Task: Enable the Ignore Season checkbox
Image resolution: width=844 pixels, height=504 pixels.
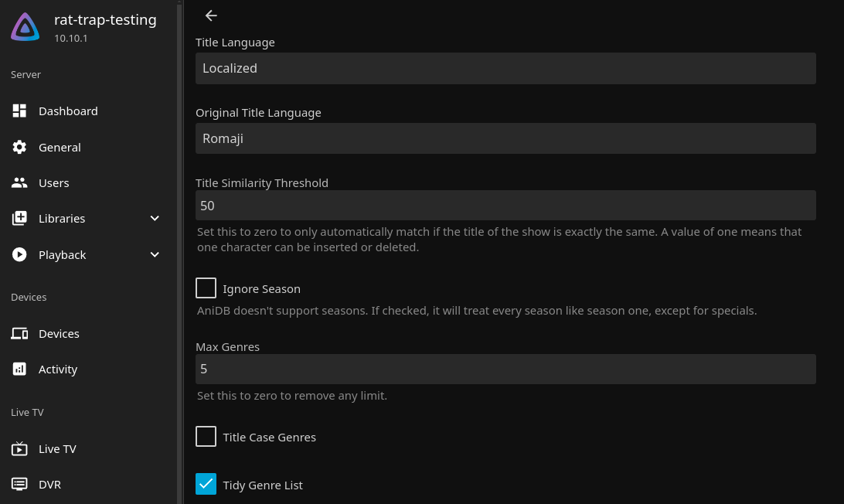Action: pyautogui.click(x=206, y=288)
